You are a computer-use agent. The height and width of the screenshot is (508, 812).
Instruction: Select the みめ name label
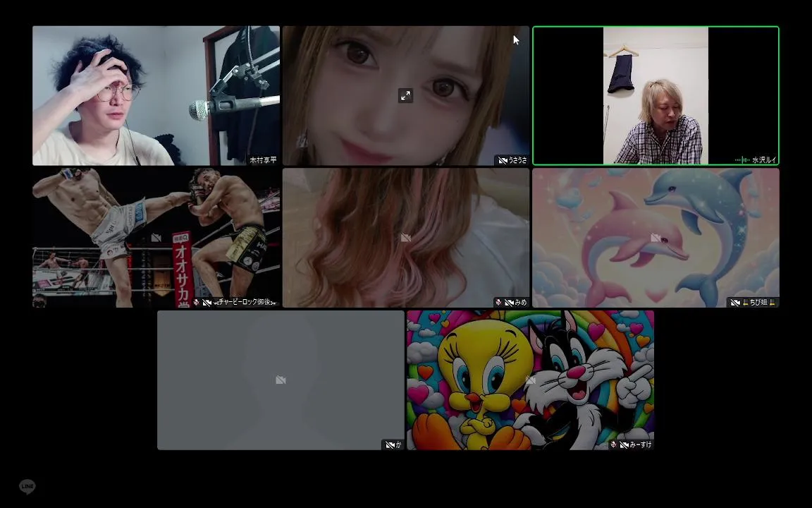[x=520, y=302]
